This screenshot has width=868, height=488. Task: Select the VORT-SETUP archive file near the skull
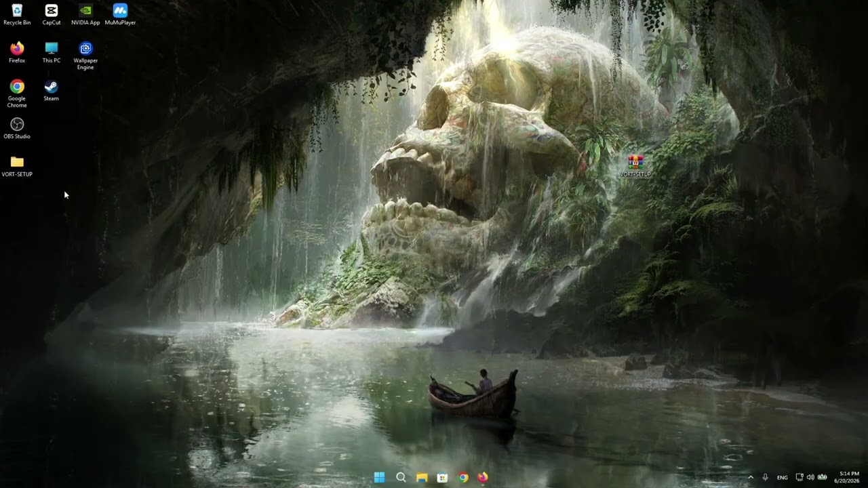click(635, 166)
